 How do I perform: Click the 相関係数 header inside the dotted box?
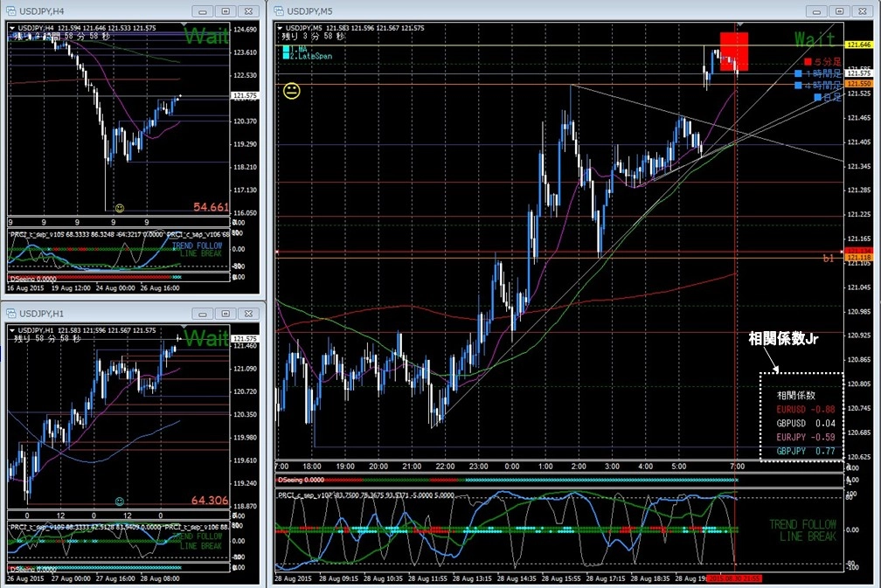point(795,396)
